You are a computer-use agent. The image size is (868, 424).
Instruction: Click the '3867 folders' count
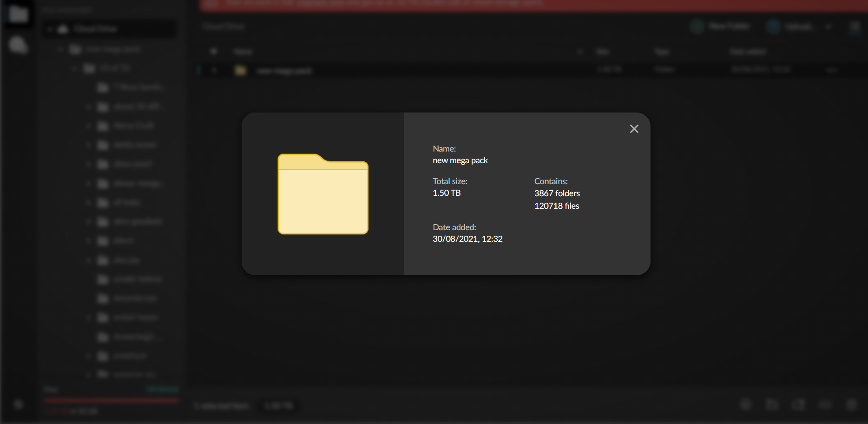(557, 193)
